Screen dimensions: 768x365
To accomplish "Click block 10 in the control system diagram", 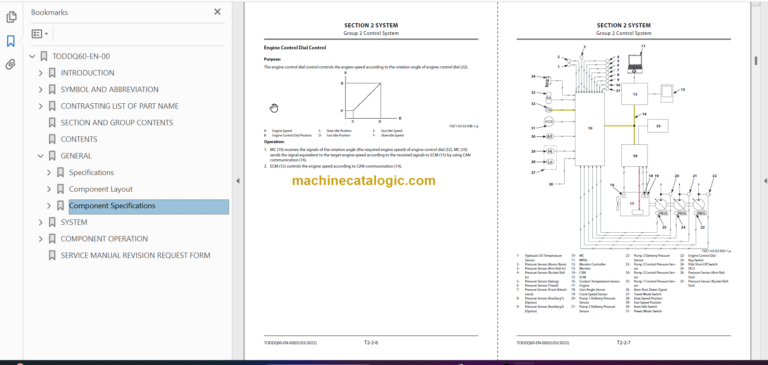I will [x=590, y=128].
